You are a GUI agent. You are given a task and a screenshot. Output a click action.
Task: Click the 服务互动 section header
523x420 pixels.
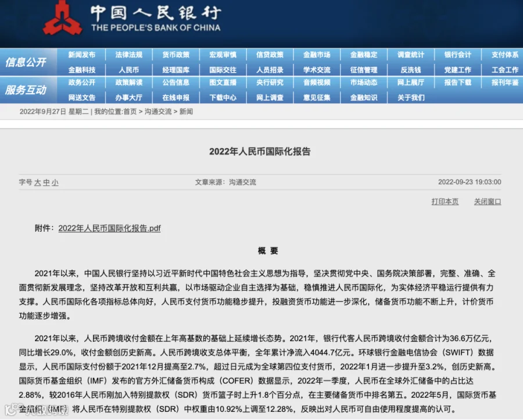coord(26,89)
